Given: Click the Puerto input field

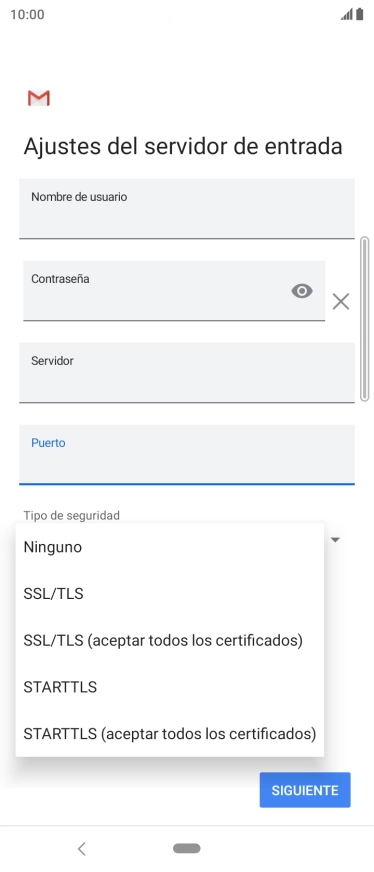Looking at the screenshot, I should click(x=187, y=455).
